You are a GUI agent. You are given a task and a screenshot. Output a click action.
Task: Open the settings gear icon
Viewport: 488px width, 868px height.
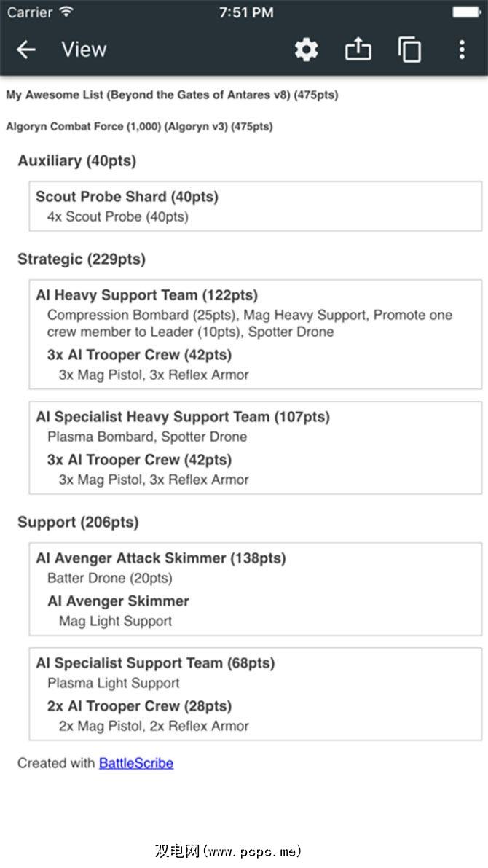[x=307, y=50]
